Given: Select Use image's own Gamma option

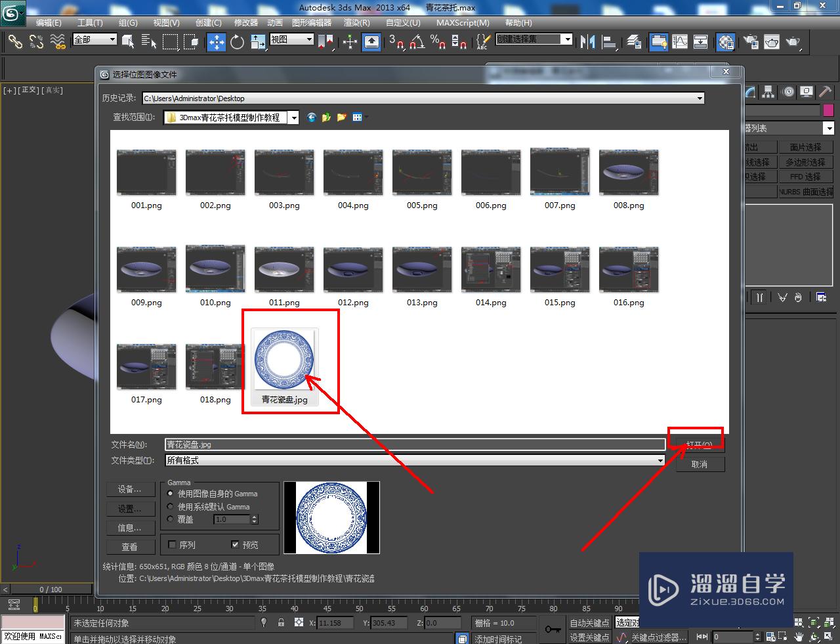Looking at the screenshot, I should click(171, 494).
